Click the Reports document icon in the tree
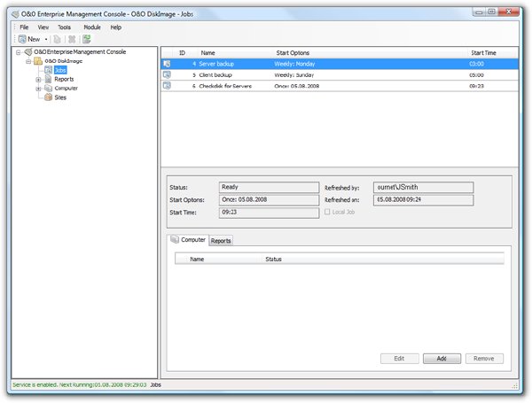 point(49,79)
